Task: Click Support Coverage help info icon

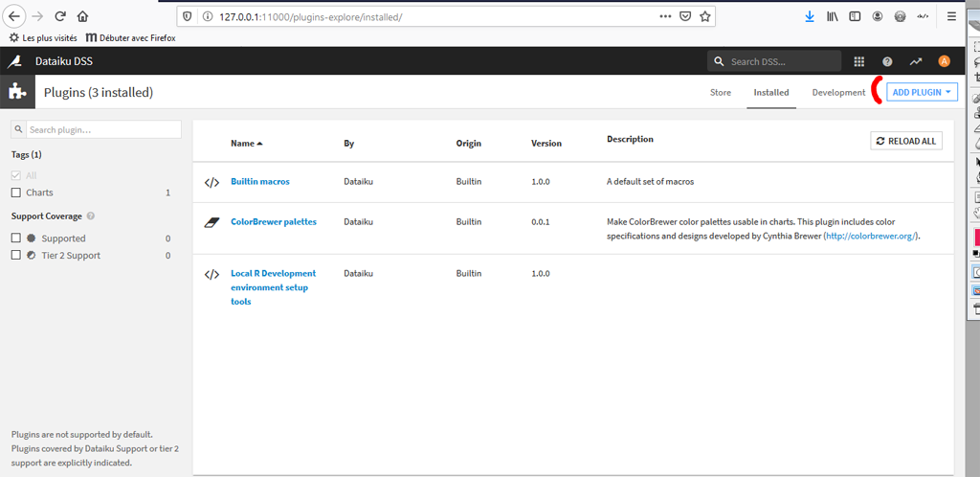Action: [x=91, y=216]
